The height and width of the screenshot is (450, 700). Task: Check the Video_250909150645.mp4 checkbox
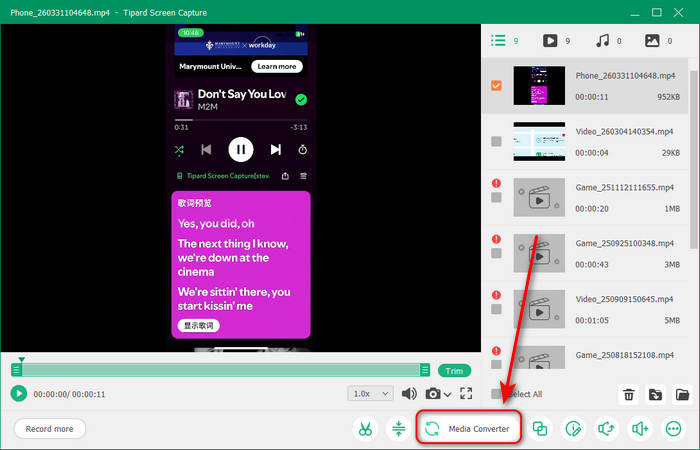pos(496,309)
